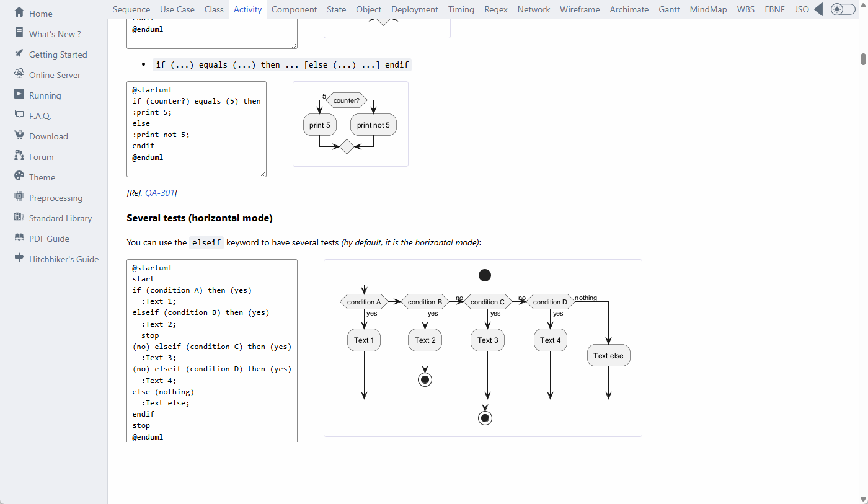Open the MindMap tab
The width and height of the screenshot is (868, 504).
click(x=709, y=9)
